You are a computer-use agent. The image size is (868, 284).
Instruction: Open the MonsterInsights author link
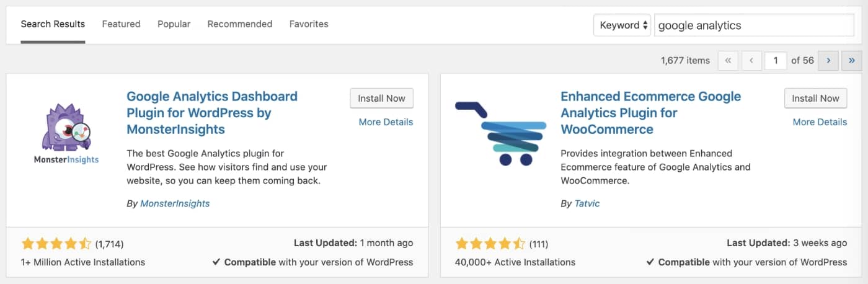point(175,203)
